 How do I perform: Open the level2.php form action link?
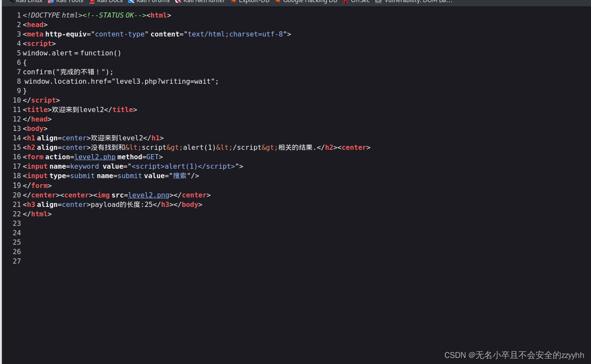95,157
